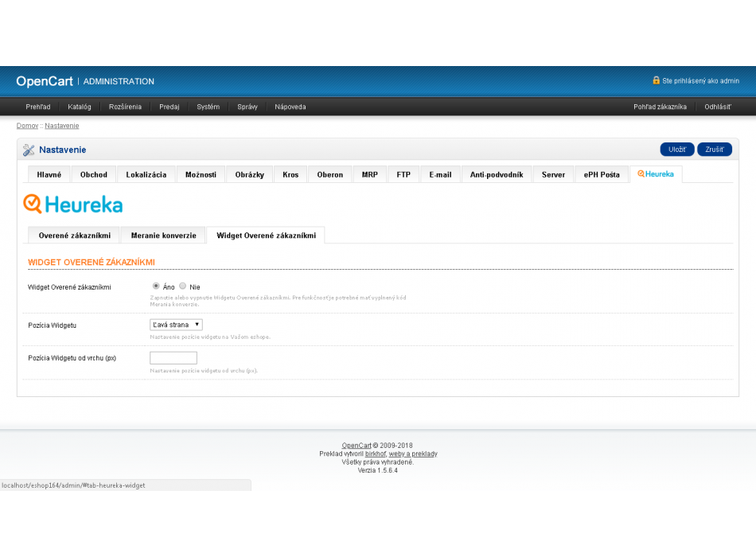Open the Overené zákazníkmi sub-tab

[75, 236]
